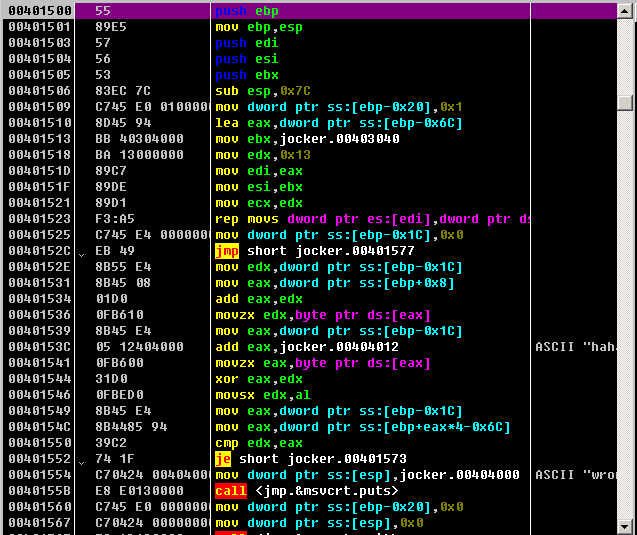Select 'mov eax,dword ptr ss:[ebp+0x8]' line
The image size is (637, 535).
tap(335, 283)
